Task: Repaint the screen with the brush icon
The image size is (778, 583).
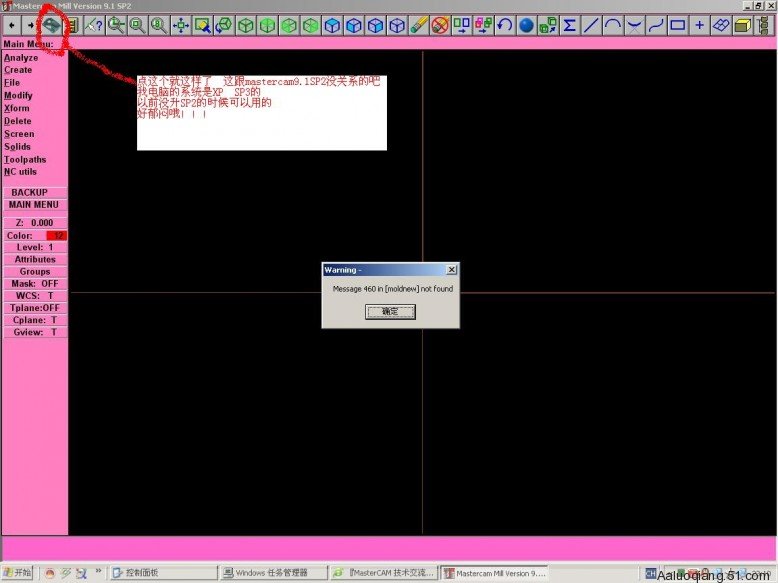Action: (x=202, y=25)
